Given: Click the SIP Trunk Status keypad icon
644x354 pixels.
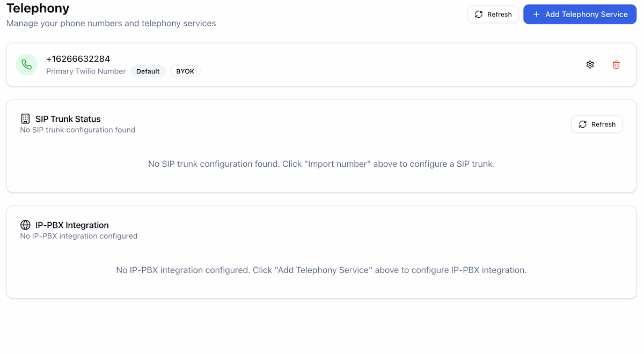Looking at the screenshot, I should coord(25,119).
